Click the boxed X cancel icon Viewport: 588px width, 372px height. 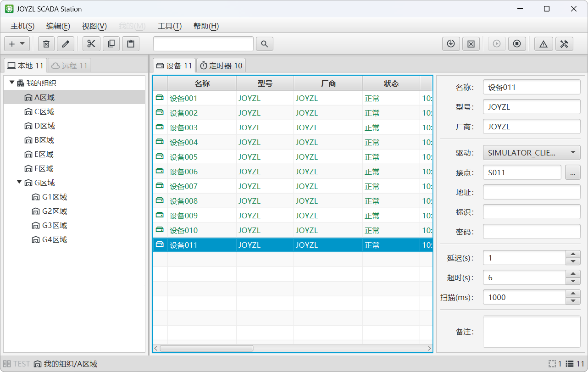click(471, 44)
